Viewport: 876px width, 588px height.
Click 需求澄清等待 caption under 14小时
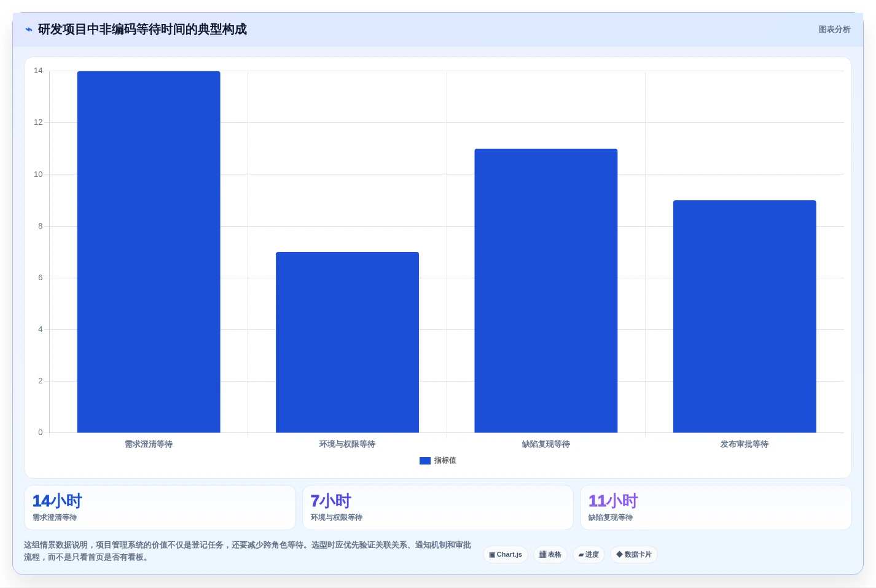[55, 517]
